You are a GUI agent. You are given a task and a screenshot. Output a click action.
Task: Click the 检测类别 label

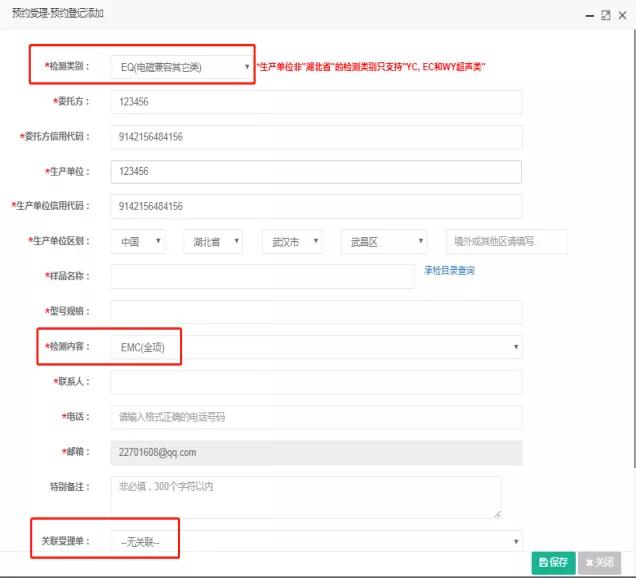pos(67,66)
